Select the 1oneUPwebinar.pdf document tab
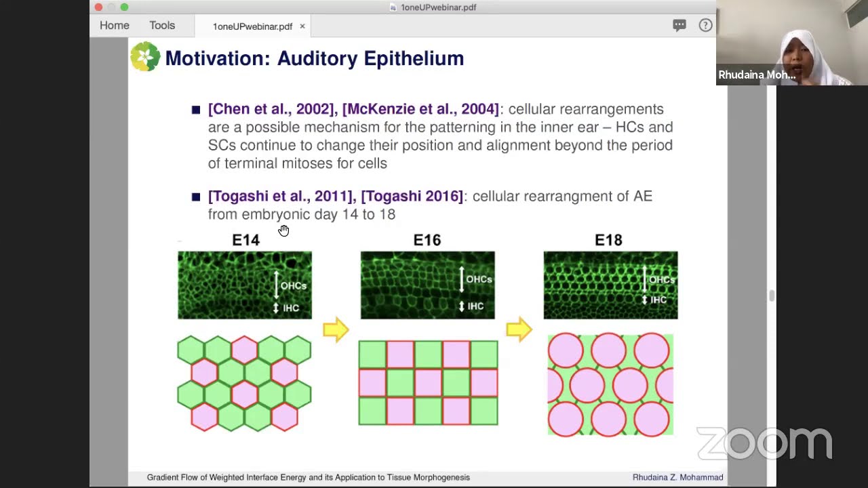The image size is (868, 488). (x=252, y=26)
